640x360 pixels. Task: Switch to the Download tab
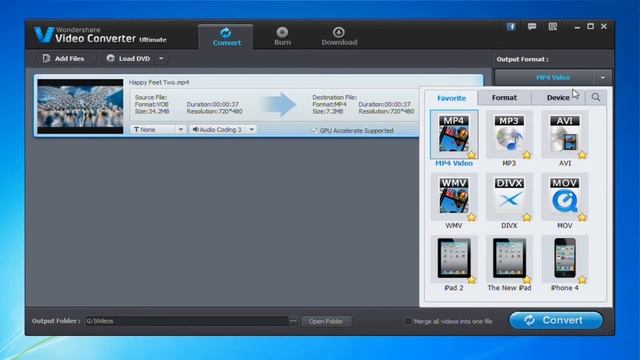(x=339, y=37)
